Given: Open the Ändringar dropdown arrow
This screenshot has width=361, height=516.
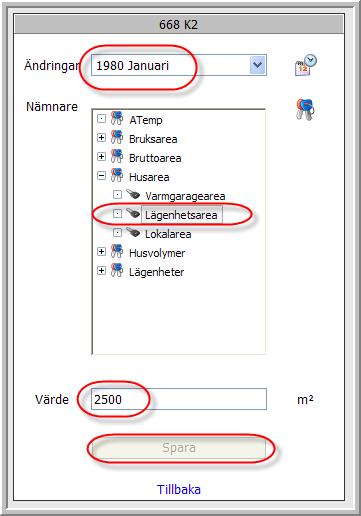Looking at the screenshot, I should (x=258, y=65).
